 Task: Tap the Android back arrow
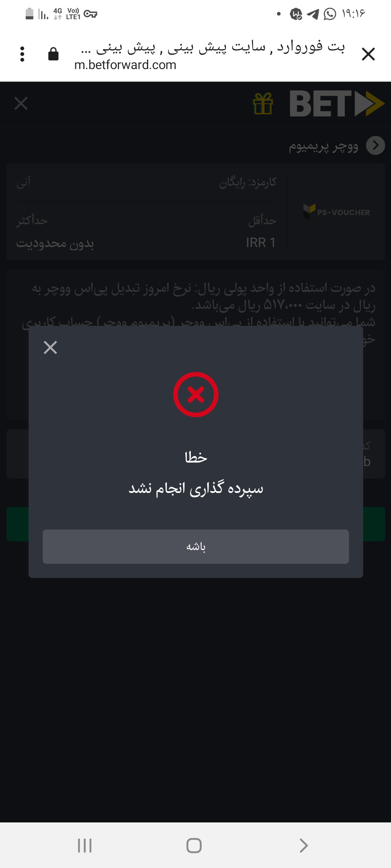[303, 846]
